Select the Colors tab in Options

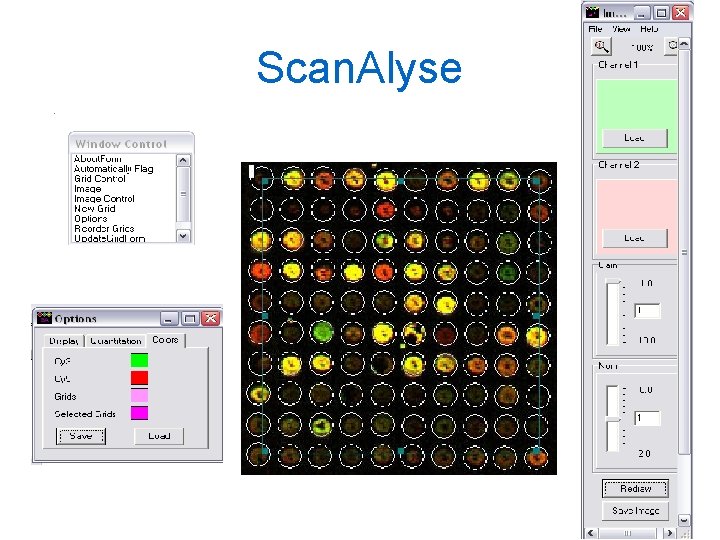(165, 340)
